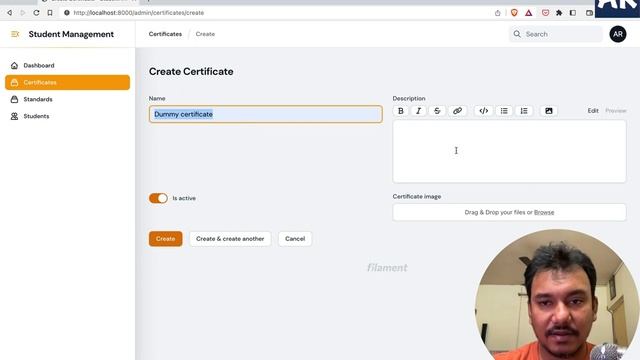Insert a link via the chain icon
Screen dimensions: 640x360
click(x=457, y=111)
